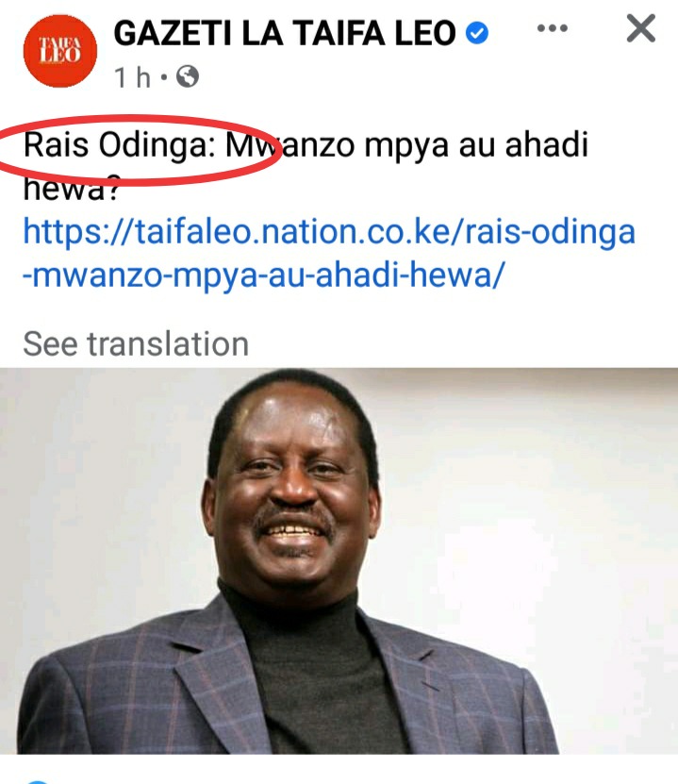Click the 'TAIFA LEO' lettering inside the logo
The height and width of the screenshot is (784, 678).
click(60, 50)
